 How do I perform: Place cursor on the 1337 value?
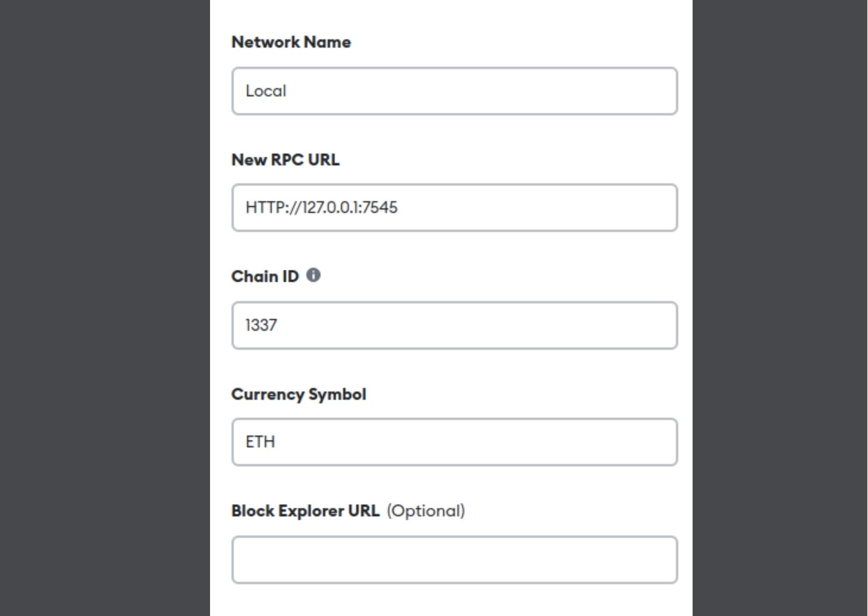pos(261,325)
